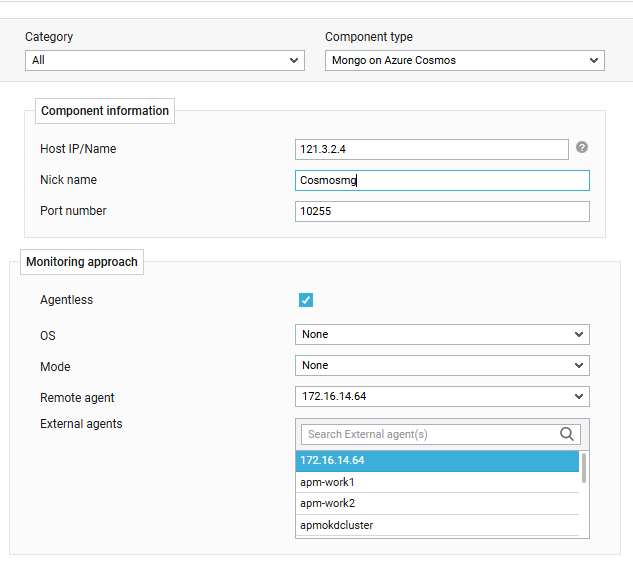Open the Category dropdown

pyautogui.click(x=165, y=60)
